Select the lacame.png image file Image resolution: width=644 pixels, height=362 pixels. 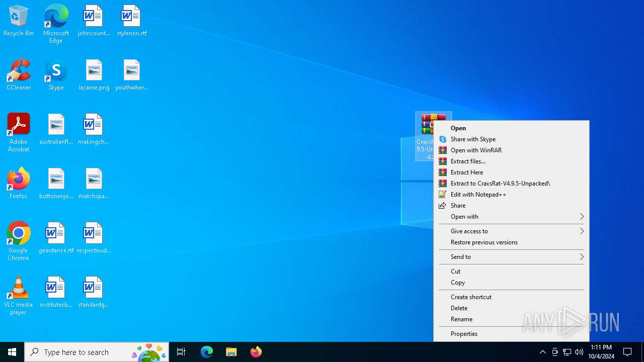pyautogui.click(x=94, y=75)
